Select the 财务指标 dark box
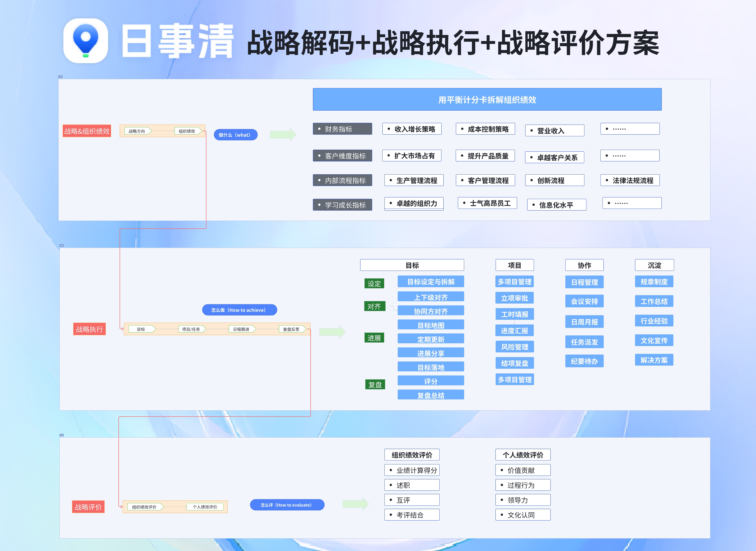 [x=342, y=129]
